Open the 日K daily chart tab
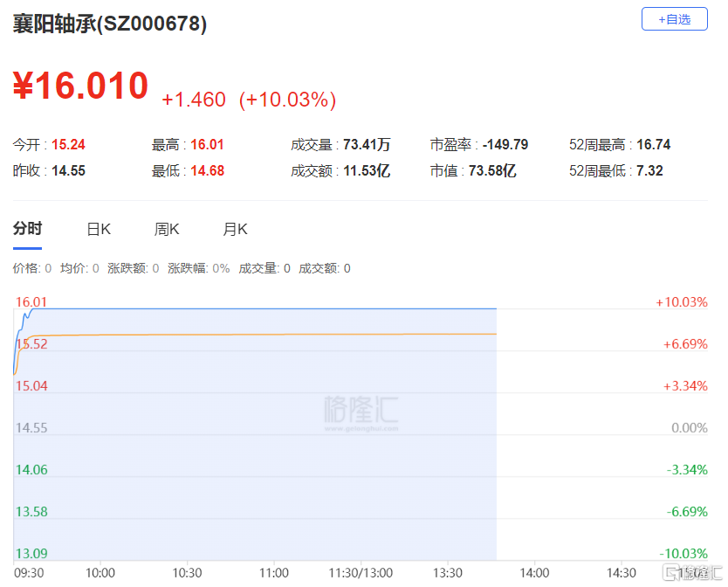Screen dimensions: 728x587 coord(99,229)
